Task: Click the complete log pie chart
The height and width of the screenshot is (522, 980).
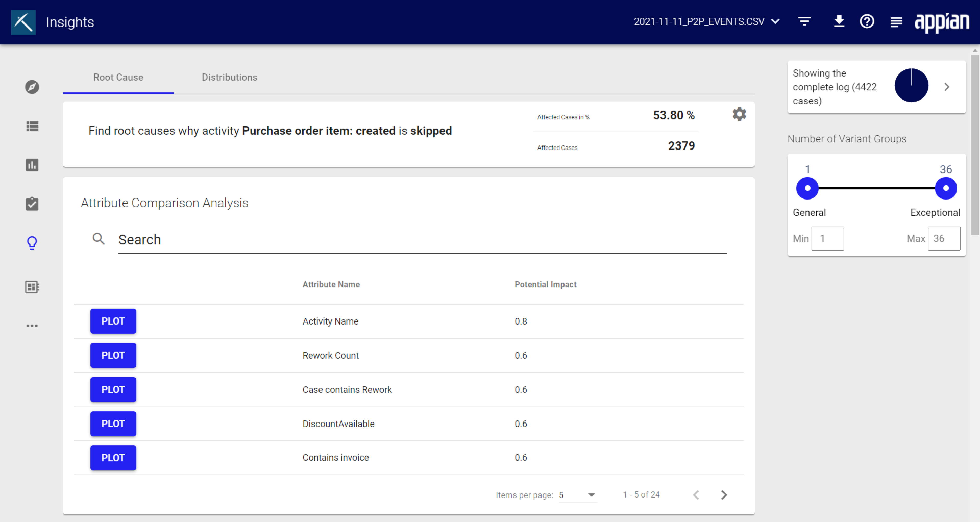Action: (x=911, y=85)
